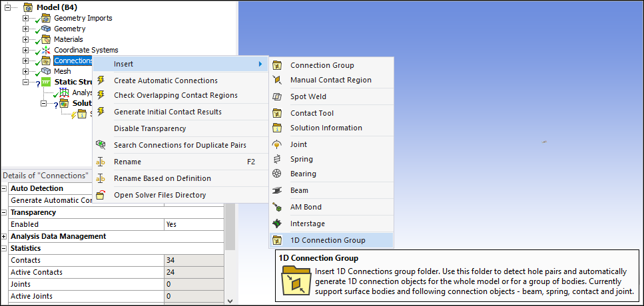Click the Beam icon
Image resolution: width=644 pixels, height=306 pixels.
[x=277, y=190]
